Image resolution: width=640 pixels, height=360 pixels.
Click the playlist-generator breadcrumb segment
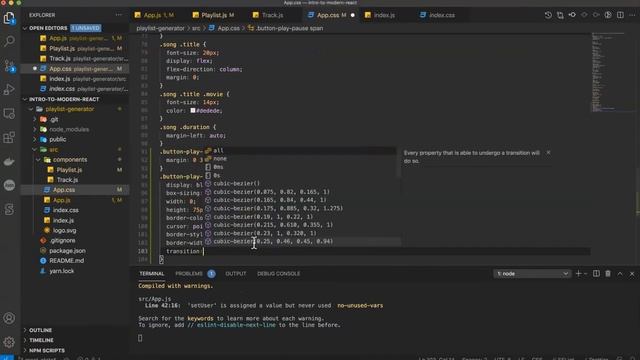click(160, 28)
